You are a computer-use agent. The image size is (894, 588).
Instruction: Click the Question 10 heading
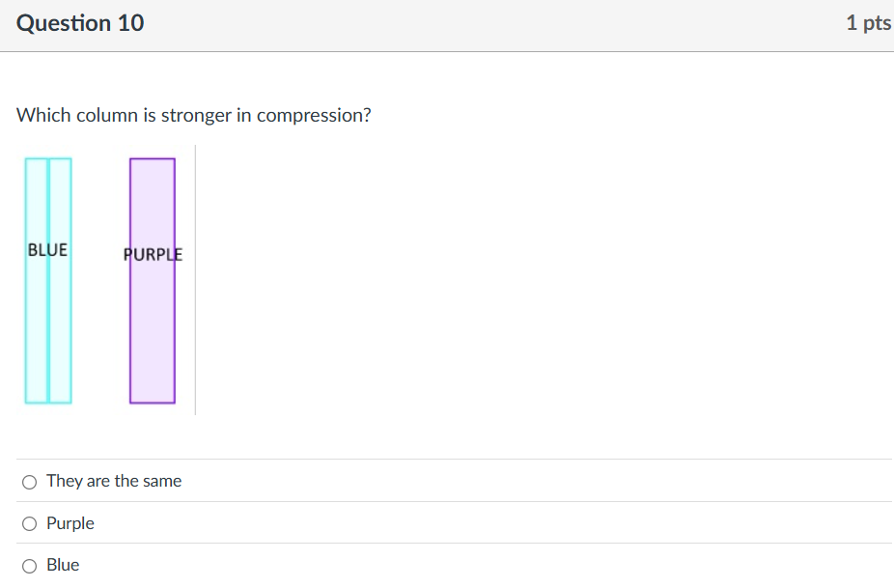(x=80, y=23)
